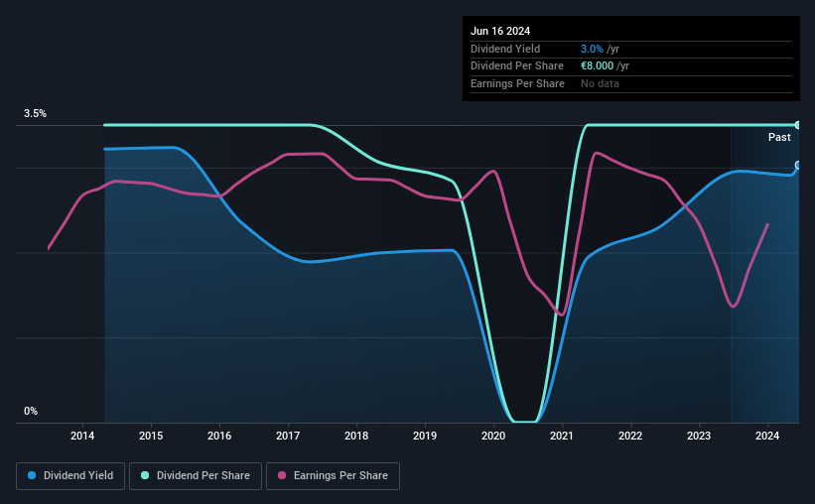This screenshot has height=504, width=815.
Task: Select the 2014 x-axis label
Action: [x=82, y=436]
